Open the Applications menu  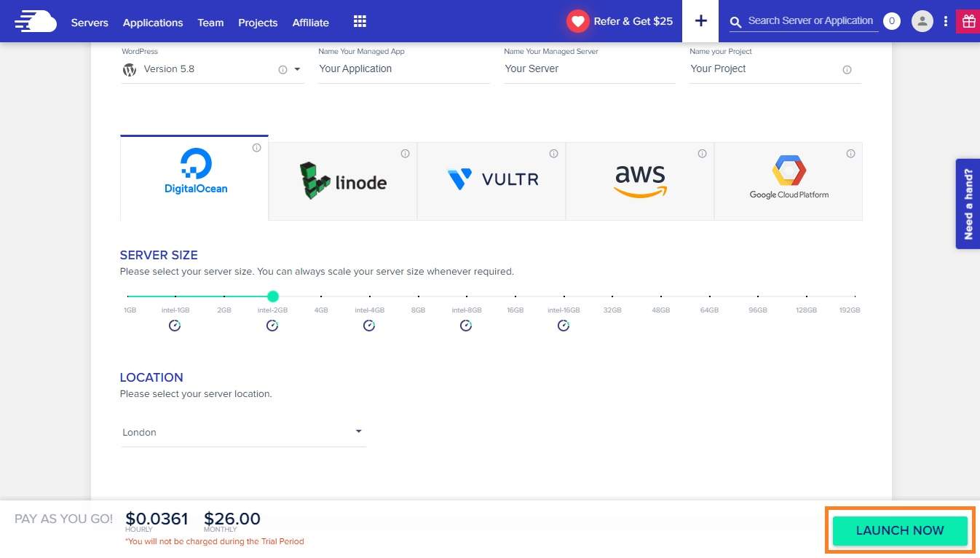click(x=153, y=23)
